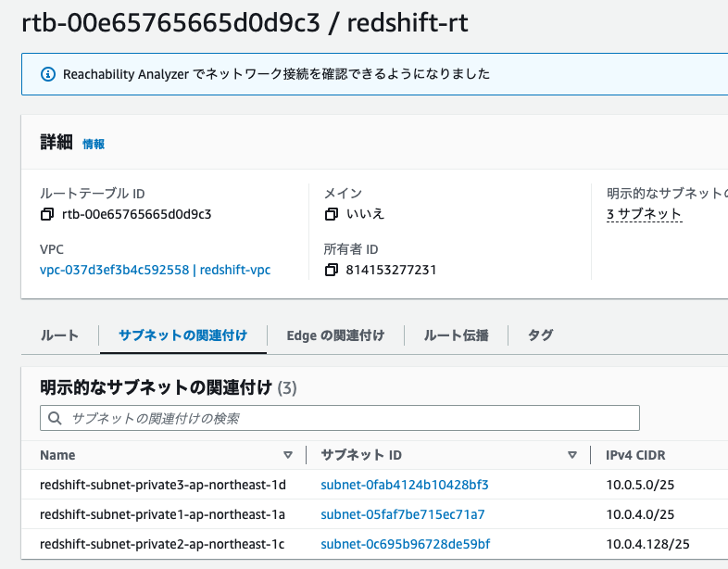Copy the Main 'いいえ' value
The width and height of the screenshot is (728, 569).
pyautogui.click(x=331, y=214)
